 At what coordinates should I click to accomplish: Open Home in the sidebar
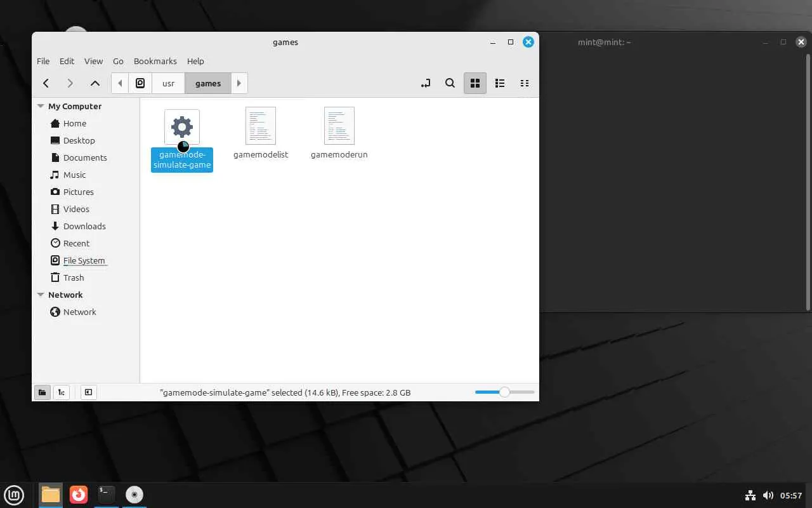pos(75,123)
